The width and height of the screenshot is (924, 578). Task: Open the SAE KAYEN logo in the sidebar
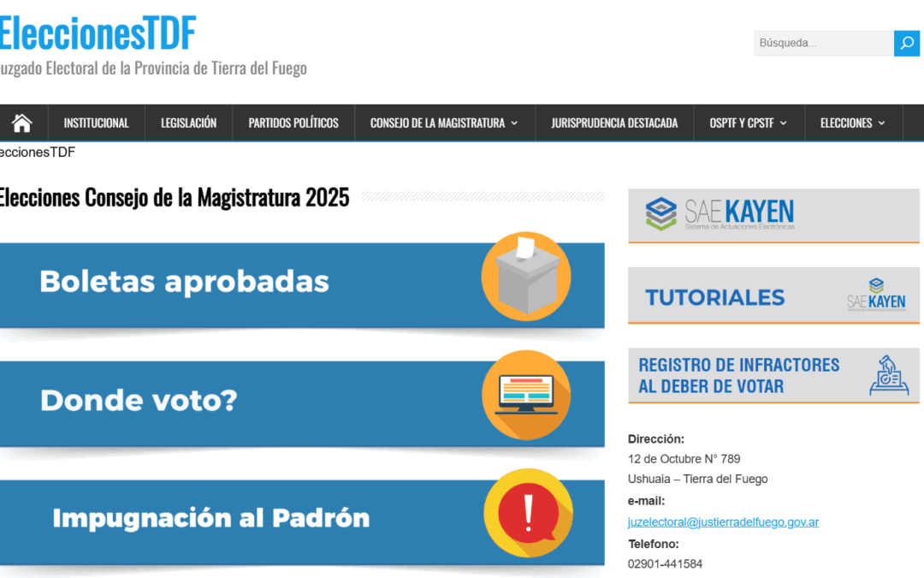pos(723,212)
